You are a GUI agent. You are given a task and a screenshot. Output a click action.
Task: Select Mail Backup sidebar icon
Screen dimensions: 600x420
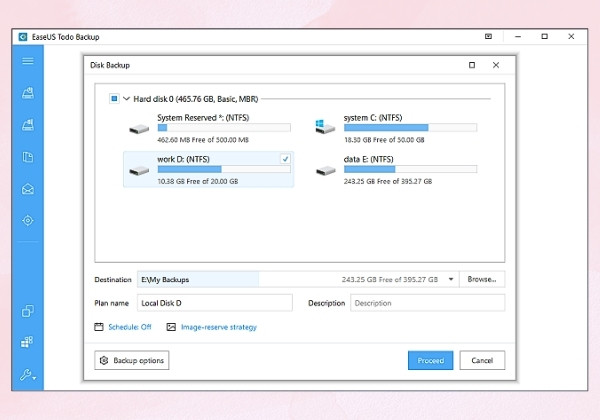[28, 189]
